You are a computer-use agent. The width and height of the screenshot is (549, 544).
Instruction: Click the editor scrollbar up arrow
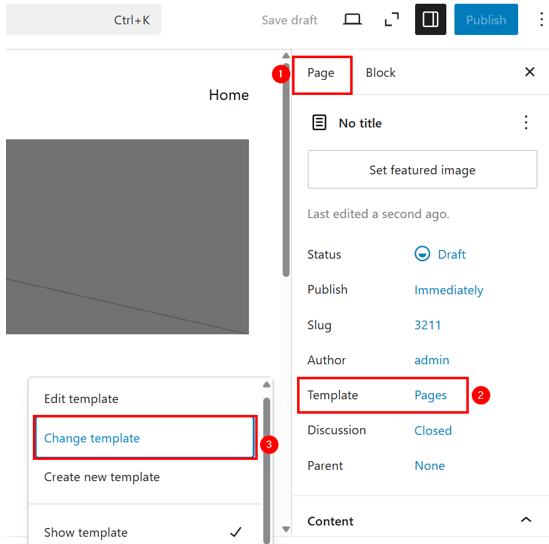pyautogui.click(x=286, y=56)
